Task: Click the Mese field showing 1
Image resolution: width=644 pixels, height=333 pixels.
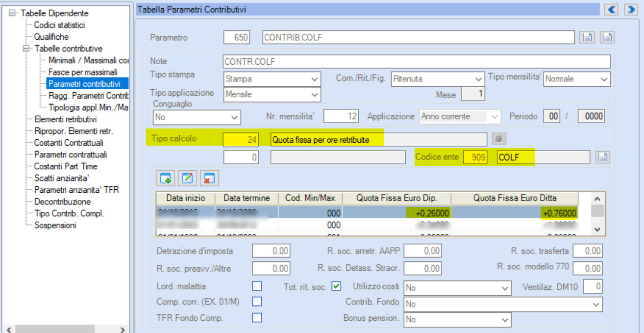Action: [473, 94]
